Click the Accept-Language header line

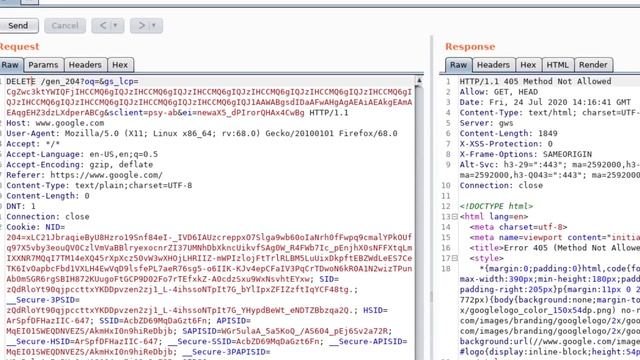tap(82, 154)
